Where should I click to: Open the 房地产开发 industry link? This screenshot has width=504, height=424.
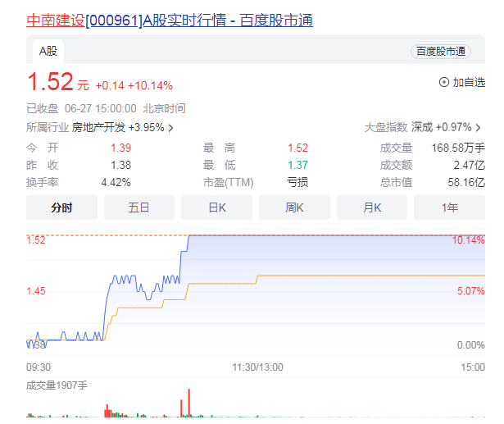click(98, 128)
